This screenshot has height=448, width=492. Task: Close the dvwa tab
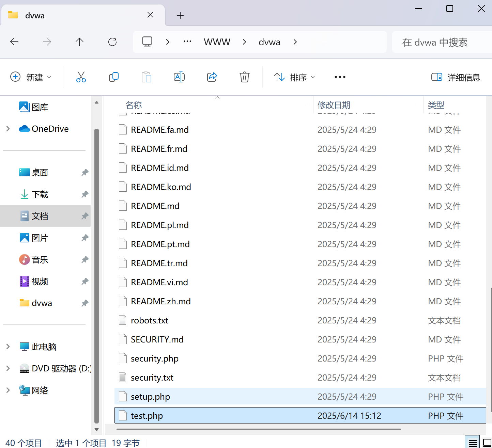click(150, 15)
